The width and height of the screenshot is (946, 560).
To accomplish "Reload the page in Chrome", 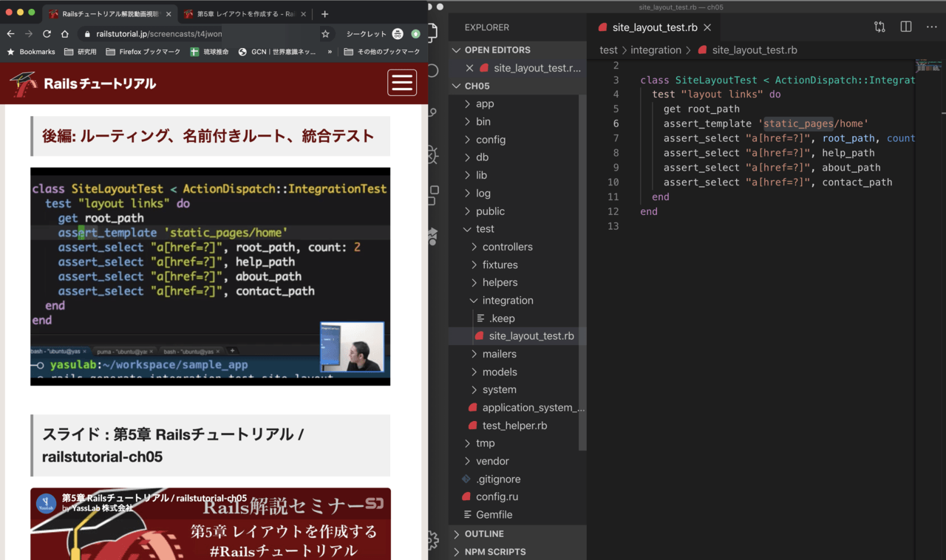I will [47, 34].
